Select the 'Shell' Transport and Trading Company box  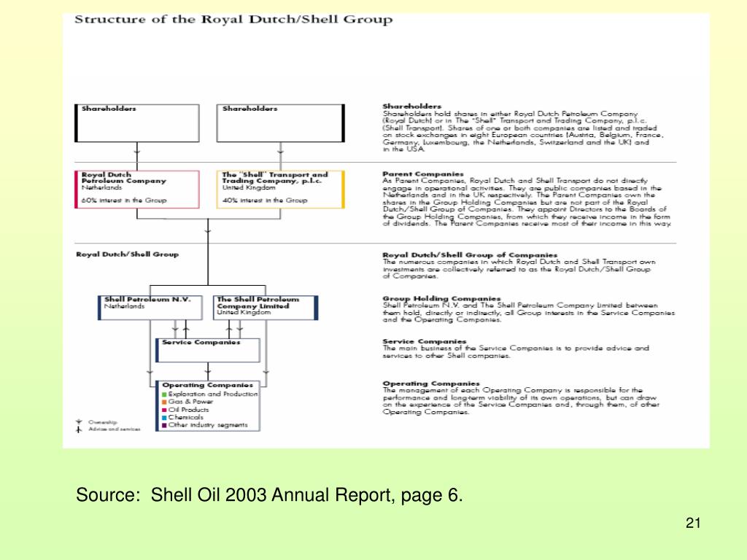tap(281, 190)
